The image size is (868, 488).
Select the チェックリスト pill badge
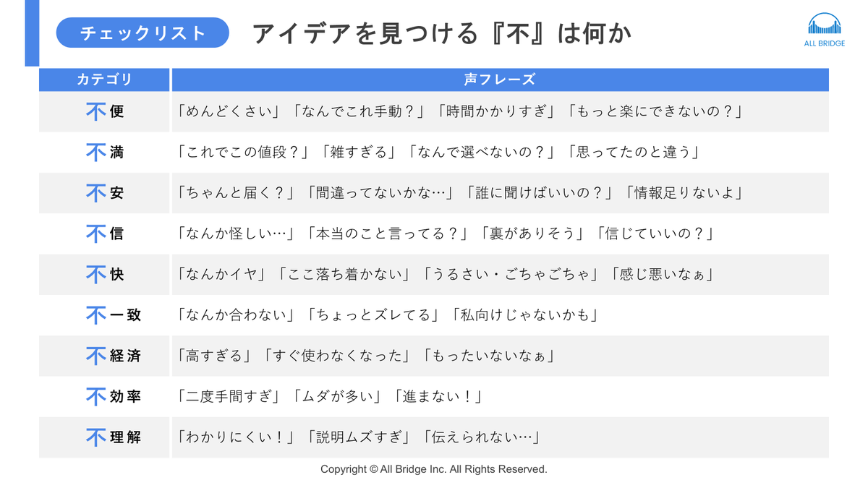pos(142,33)
